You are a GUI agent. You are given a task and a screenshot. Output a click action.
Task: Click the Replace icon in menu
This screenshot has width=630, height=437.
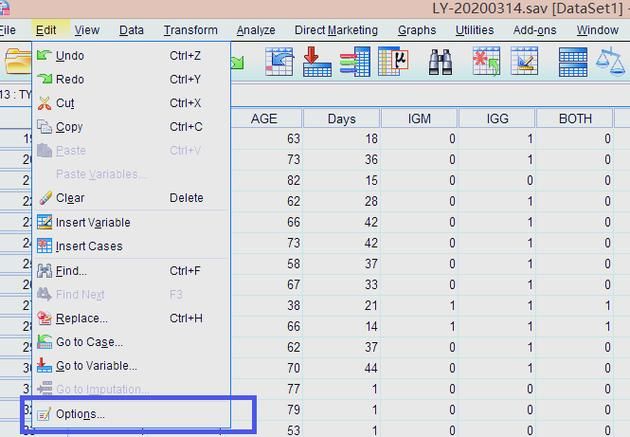(44, 318)
